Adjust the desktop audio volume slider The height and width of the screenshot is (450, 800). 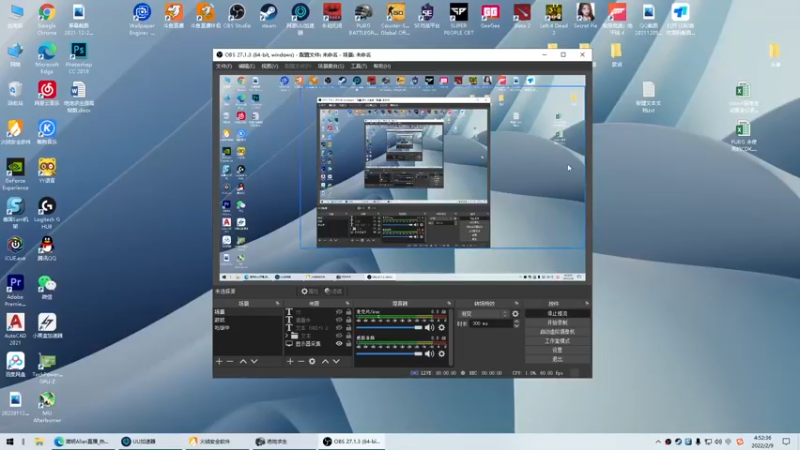click(x=389, y=354)
